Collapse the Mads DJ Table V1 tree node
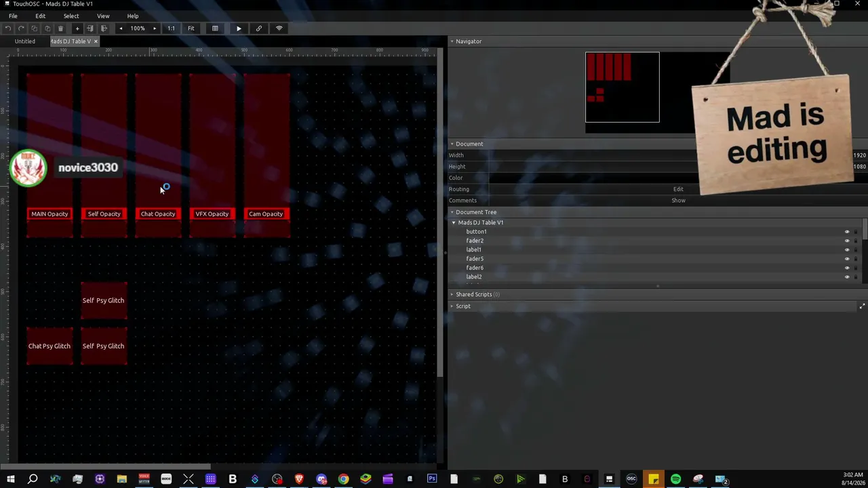 [454, 222]
